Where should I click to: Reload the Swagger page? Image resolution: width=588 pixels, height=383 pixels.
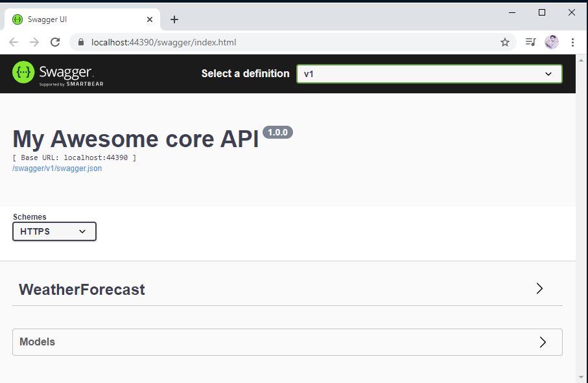pyautogui.click(x=55, y=42)
